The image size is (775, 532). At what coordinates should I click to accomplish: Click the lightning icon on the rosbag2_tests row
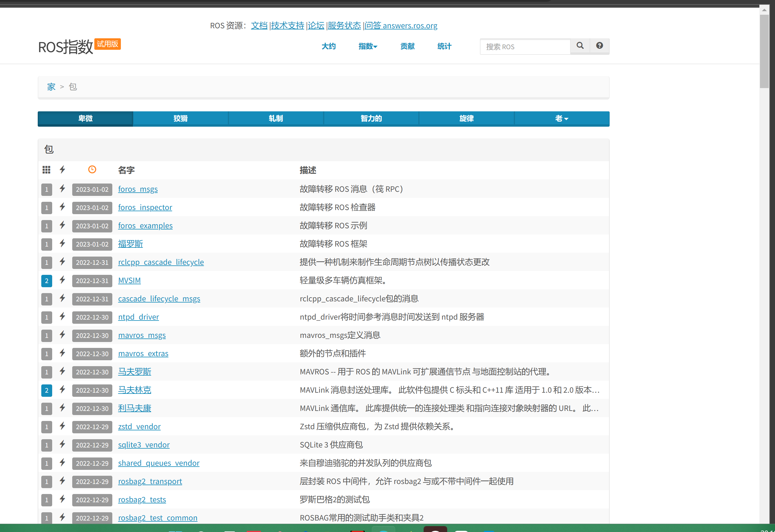coord(62,499)
